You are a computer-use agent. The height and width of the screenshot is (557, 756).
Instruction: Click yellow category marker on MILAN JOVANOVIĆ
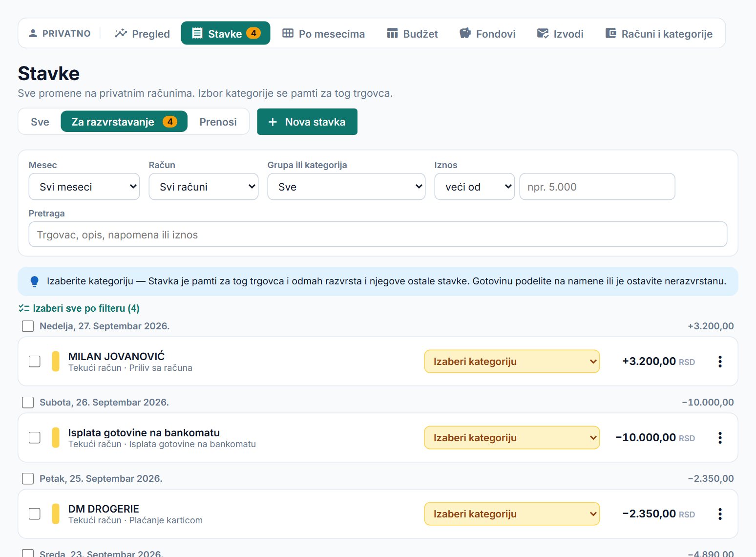tap(56, 362)
